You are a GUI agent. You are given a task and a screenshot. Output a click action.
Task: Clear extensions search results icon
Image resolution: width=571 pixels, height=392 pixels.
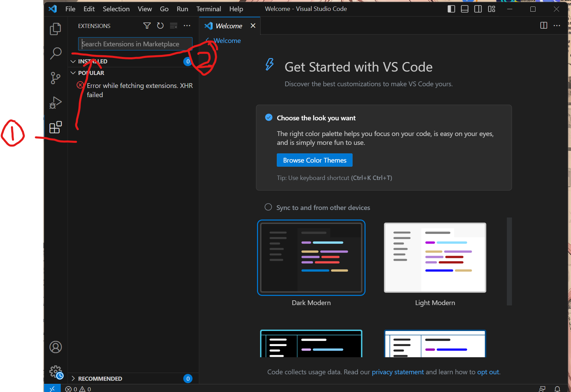click(x=173, y=26)
